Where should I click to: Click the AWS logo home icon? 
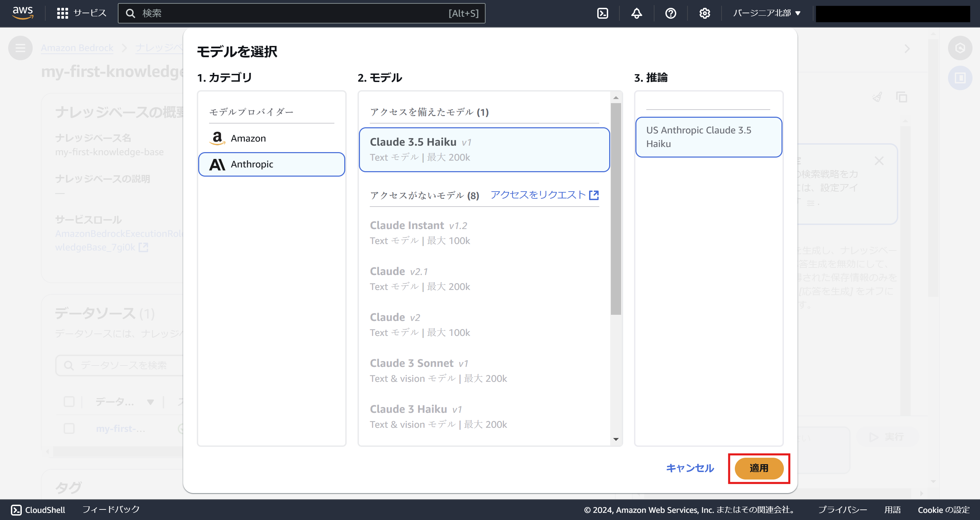click(x=23, y=13)
